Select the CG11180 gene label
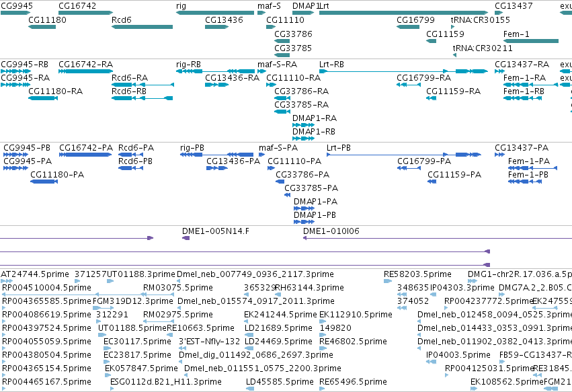572x392 pixels. pos(48,19)
